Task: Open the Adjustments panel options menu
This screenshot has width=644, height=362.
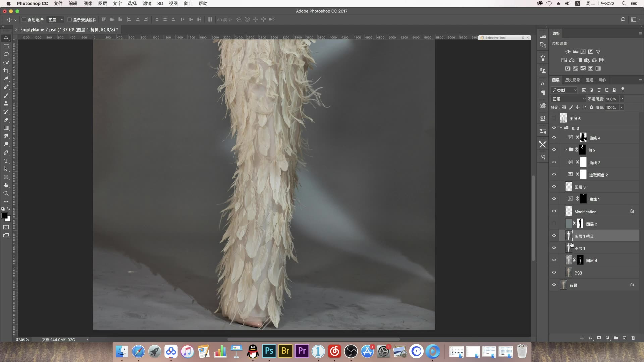Action: [x=640, y=33]
